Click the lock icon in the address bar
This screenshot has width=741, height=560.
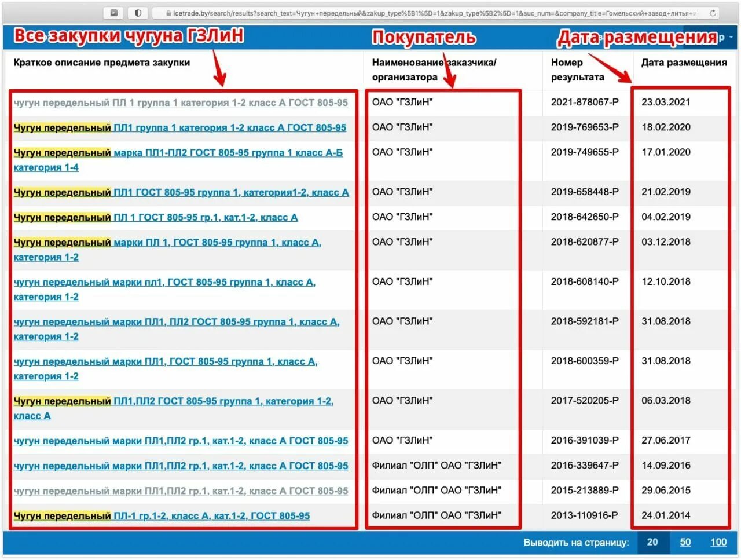pos(168,13)
